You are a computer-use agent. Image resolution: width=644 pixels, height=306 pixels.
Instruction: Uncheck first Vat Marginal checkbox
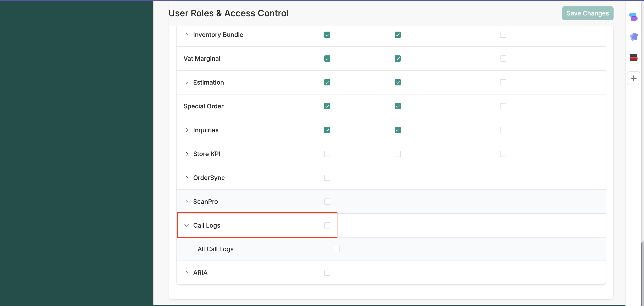327,59
